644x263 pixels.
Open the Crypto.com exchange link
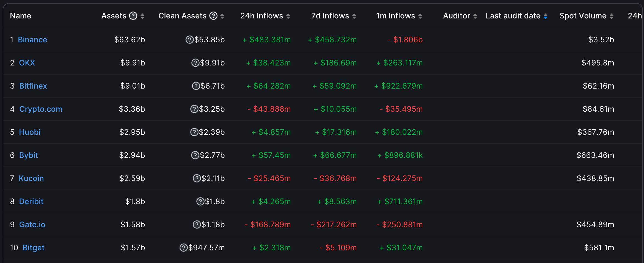tap(41, 109)
